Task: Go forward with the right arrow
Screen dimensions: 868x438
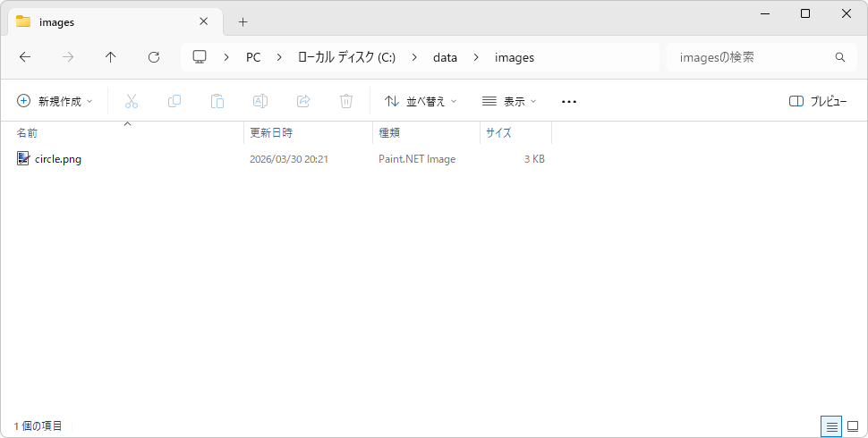Action: pyautogui.click(x=68, y=57)
